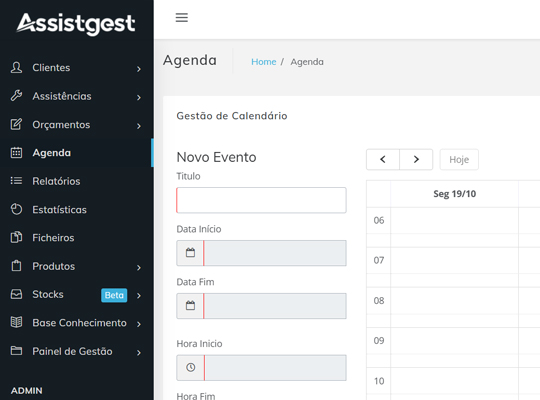The height and width of the screenshot is (400, 540).
Task: Open the Produtos menu item
Action: 76,266
